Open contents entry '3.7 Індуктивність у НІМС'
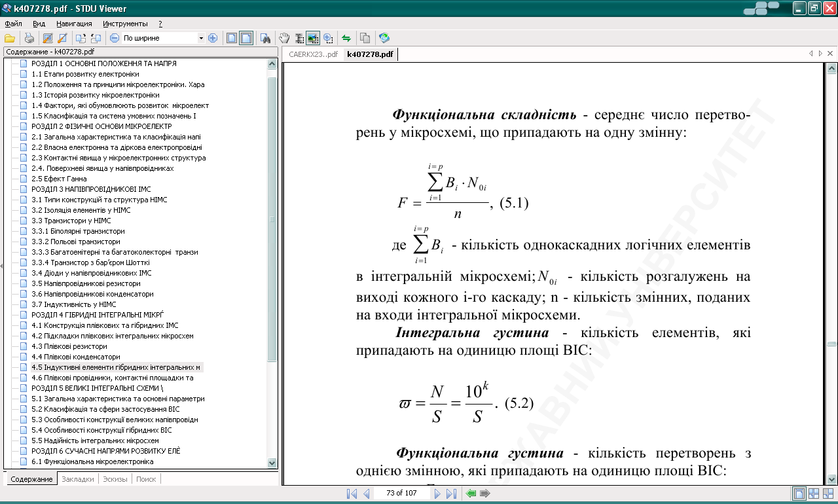 tap(74, 304)
